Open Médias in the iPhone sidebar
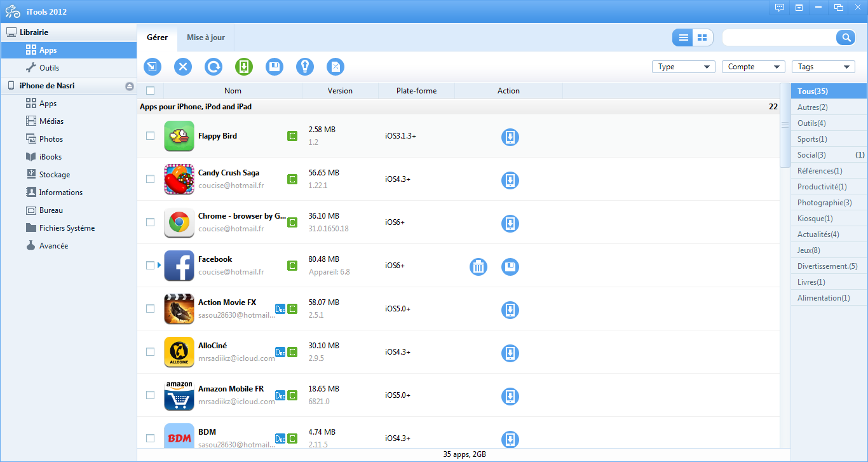 pos(69,121)
